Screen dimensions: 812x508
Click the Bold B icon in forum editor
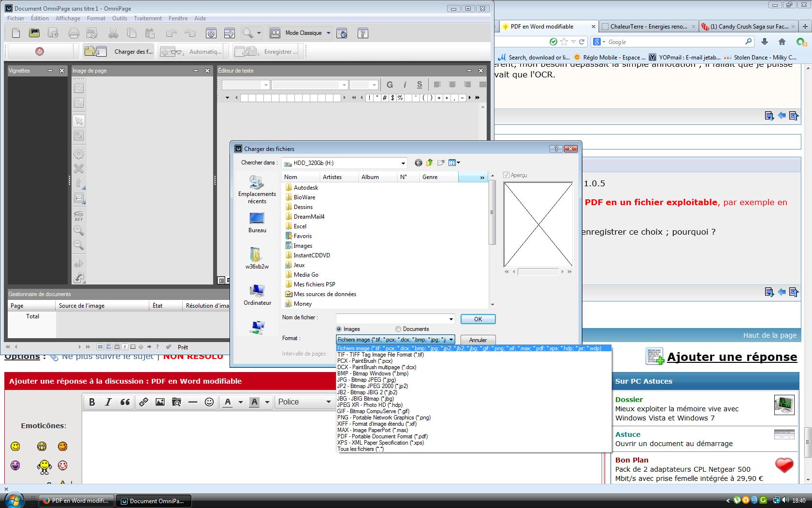(92, 402)
